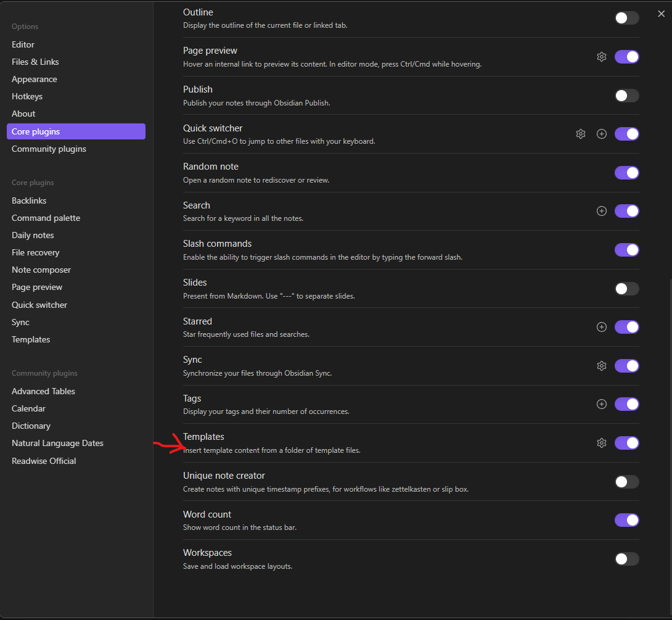Go to Appearance settings
The height and width of the screenshot is (620, 672).
76,80
